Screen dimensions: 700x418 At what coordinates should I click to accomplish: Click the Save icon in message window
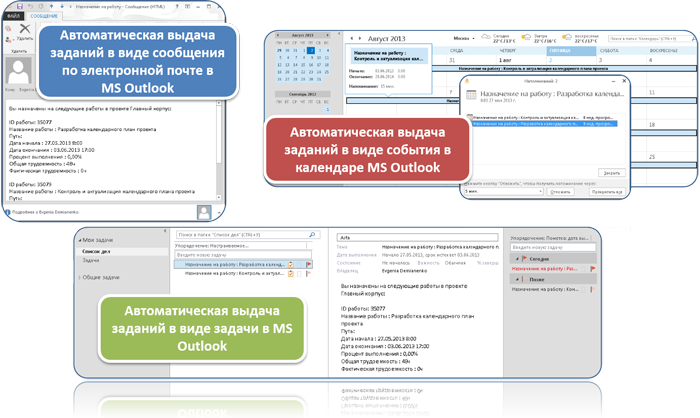click(19, 7)
